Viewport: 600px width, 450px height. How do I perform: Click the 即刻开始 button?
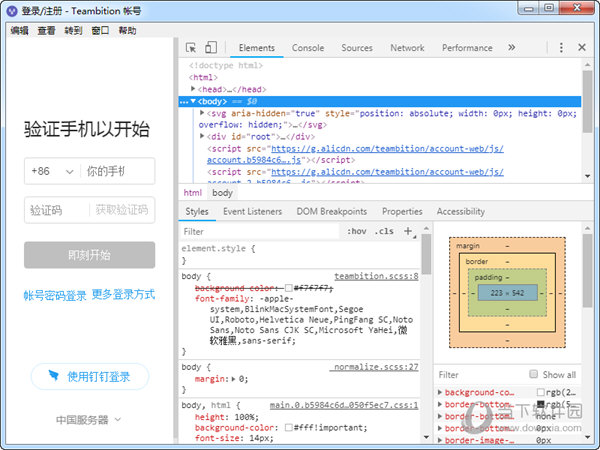tap(90, 255)
